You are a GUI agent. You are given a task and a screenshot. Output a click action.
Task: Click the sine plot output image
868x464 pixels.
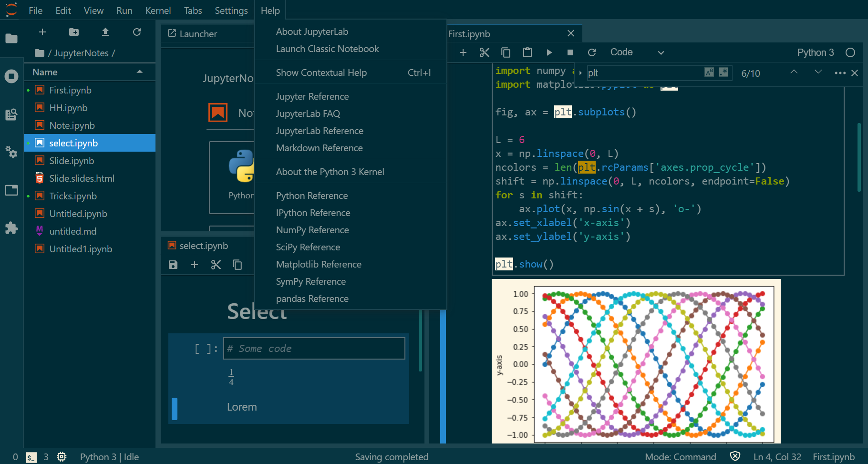636,361
